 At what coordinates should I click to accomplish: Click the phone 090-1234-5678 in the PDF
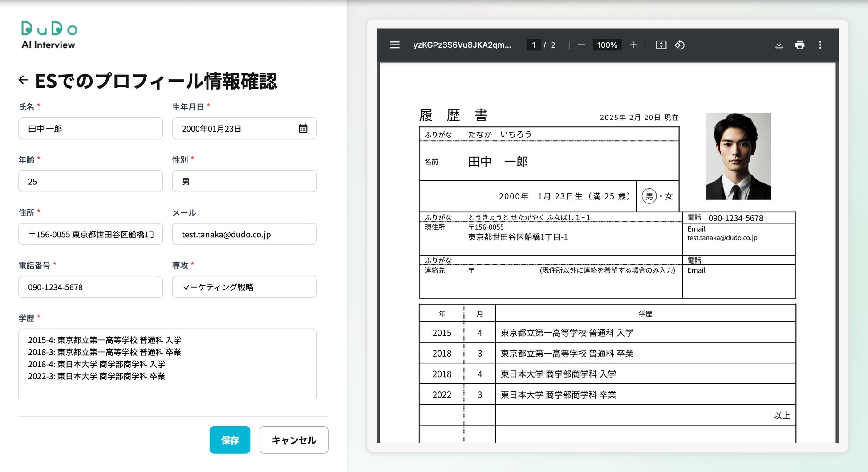736,218
